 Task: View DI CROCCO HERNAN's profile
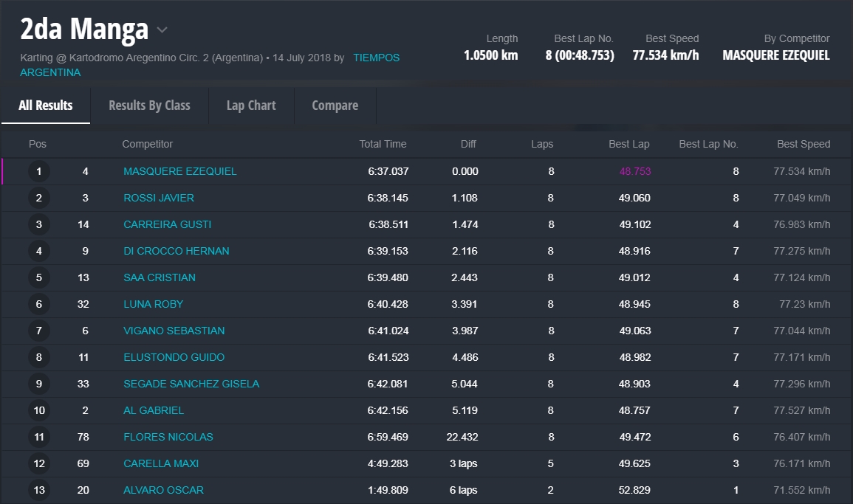pyautogui.click(x=176, y=251)
